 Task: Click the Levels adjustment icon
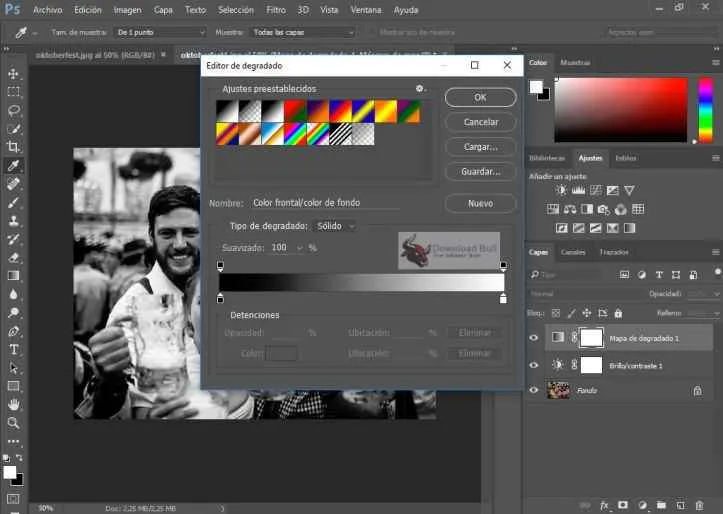578,190
